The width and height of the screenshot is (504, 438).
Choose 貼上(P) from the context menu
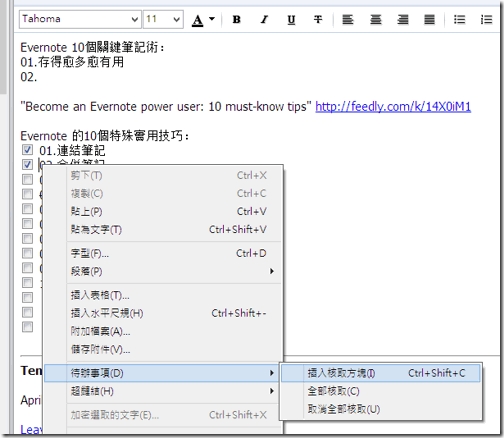(x=163, y=211)
